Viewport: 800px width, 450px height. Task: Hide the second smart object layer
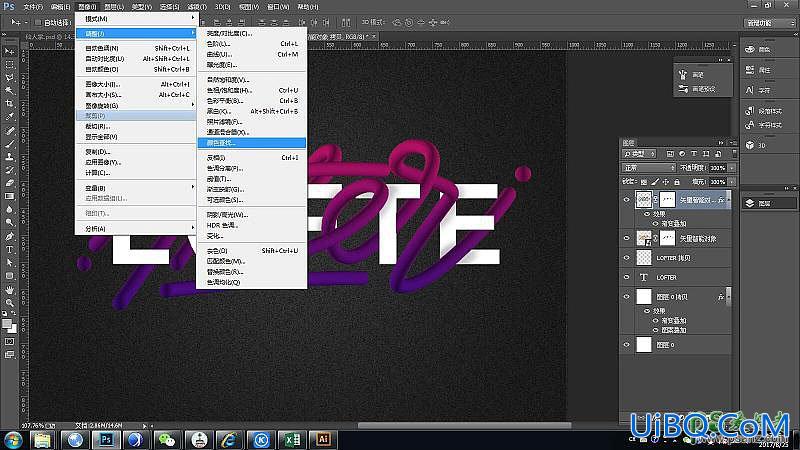point(627,238)
